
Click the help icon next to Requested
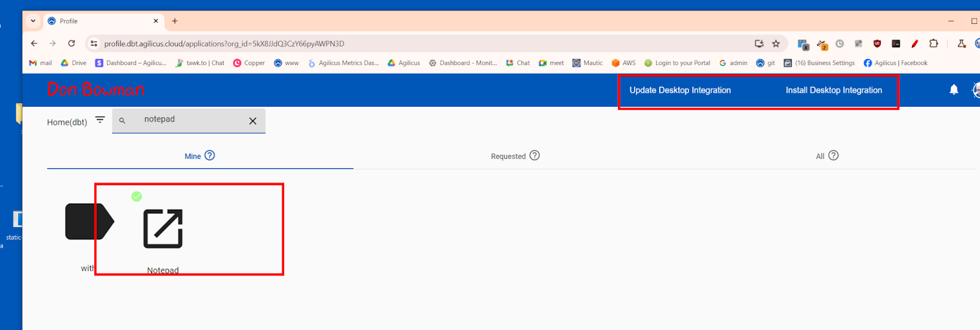(x=535, y=155)
